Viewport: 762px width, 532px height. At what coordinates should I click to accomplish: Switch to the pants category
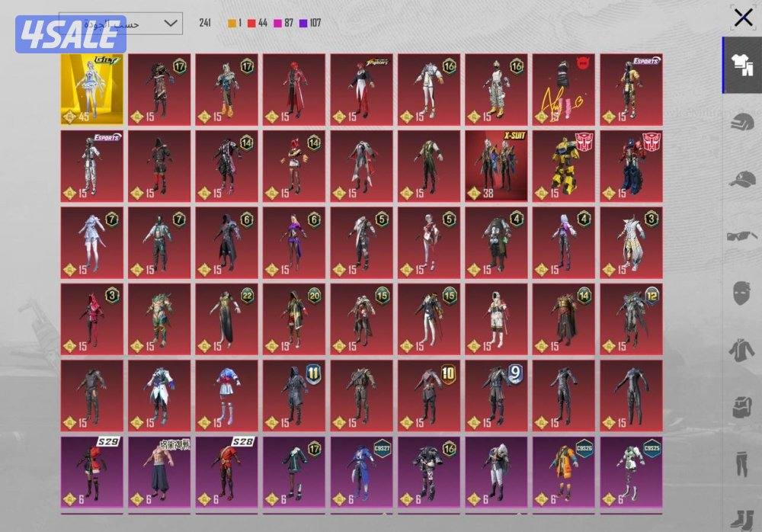tap(742, 463)
